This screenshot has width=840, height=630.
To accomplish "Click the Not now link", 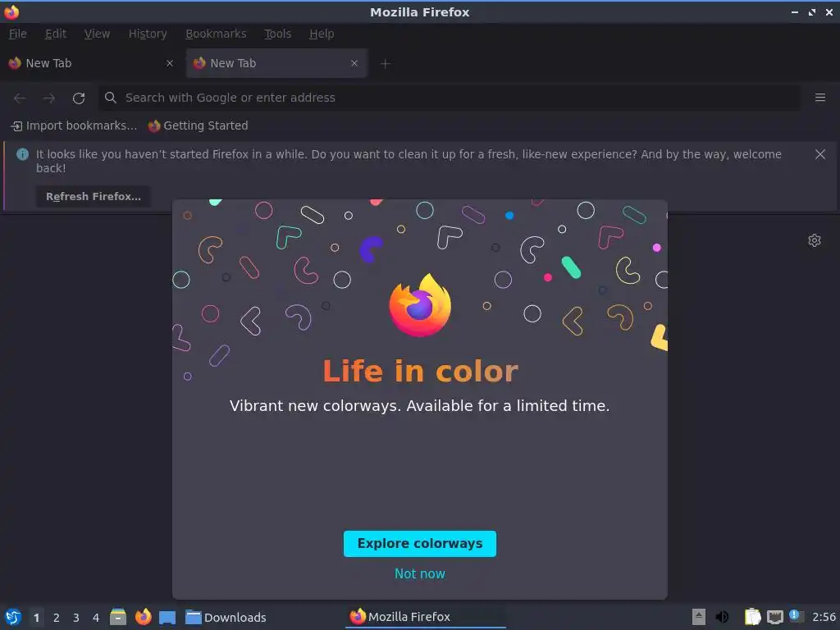I will point(419,573).
